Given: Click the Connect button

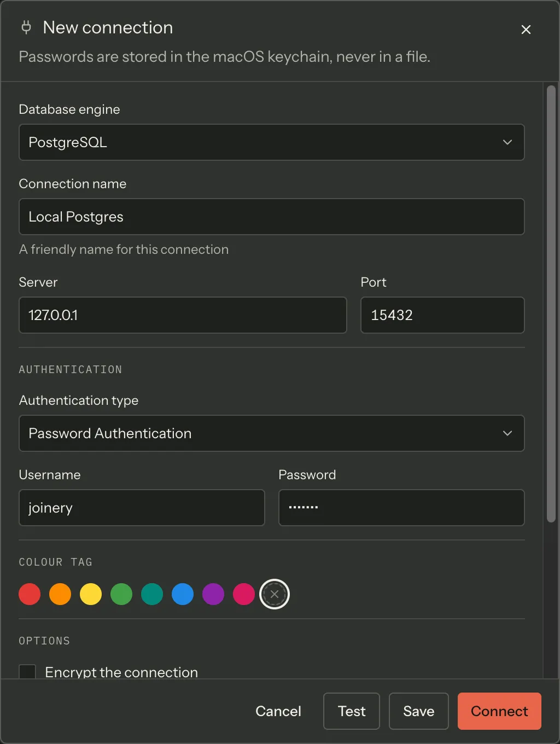Looking at the screenshot, I should tap(499, 711).
